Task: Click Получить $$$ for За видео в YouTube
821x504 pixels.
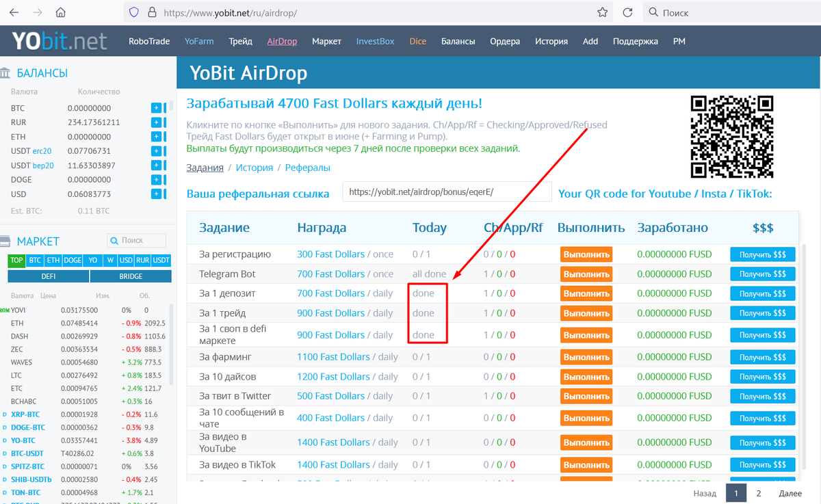Action: coord(763,442)
